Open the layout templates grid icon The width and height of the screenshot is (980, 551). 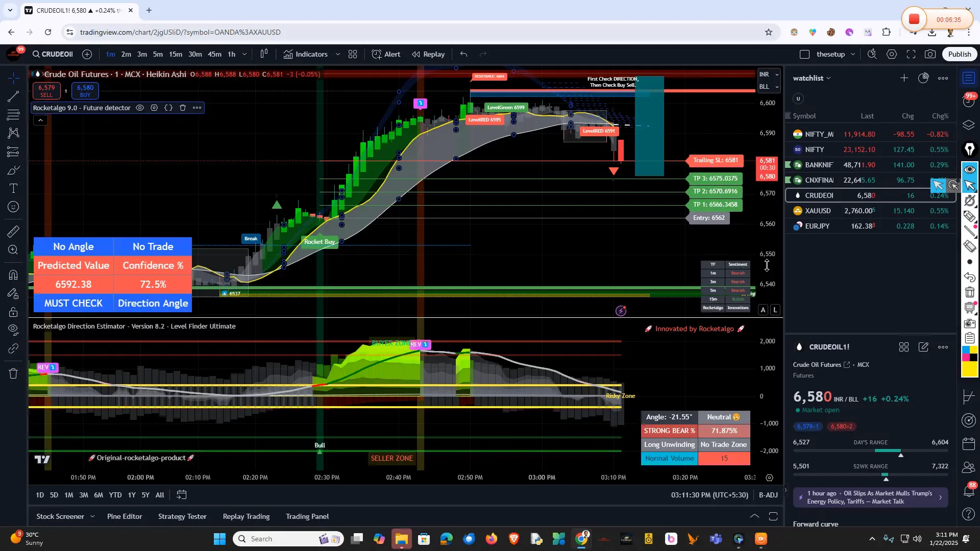click(353, 54)
